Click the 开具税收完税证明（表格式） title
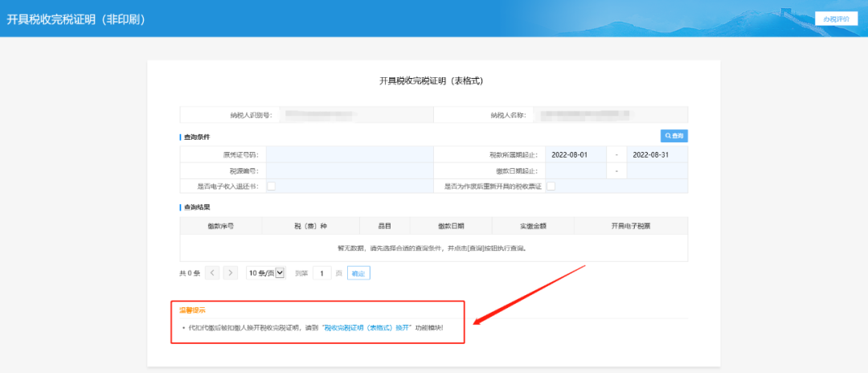868x373 pixels. point(433,81)
